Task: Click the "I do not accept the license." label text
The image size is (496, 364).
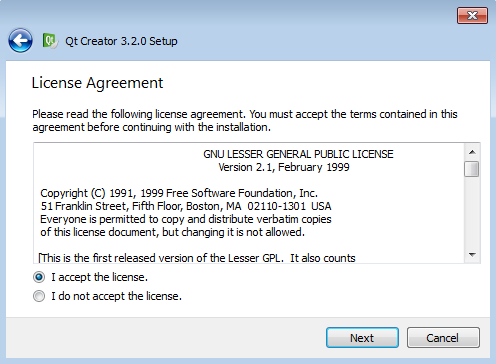Action: (x=116, y=296)
